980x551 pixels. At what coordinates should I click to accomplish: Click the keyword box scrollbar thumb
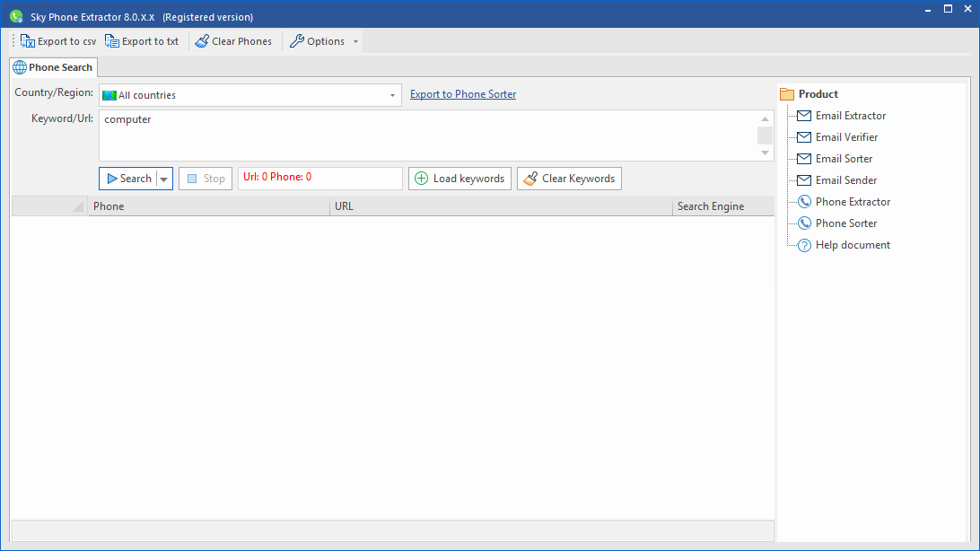pyautogui.click(x=765, y=136)
